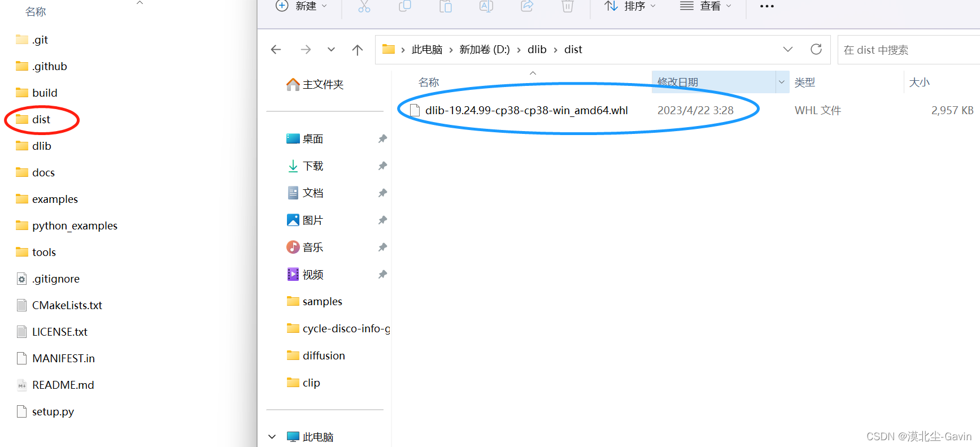
Task: Go back with the left arrow
Action: [276, 50]
